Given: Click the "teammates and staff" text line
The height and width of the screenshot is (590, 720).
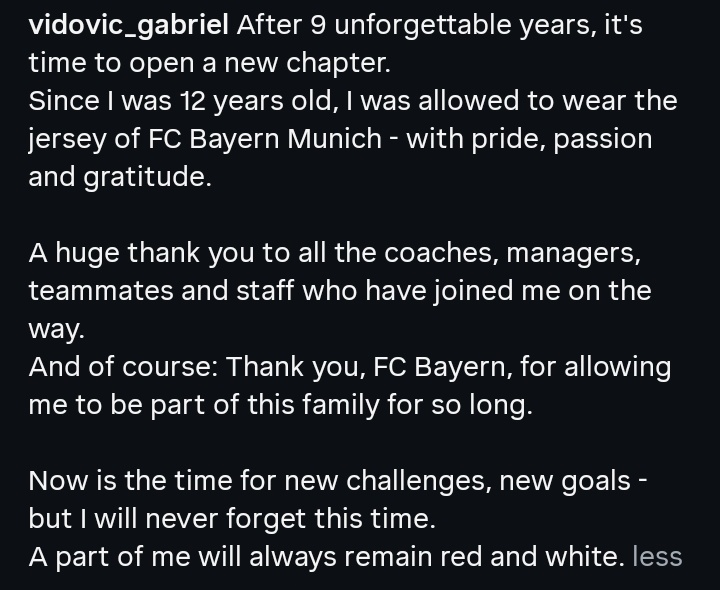Looking at the screenshot, I should pyautogui.click(x=340, y=291).
